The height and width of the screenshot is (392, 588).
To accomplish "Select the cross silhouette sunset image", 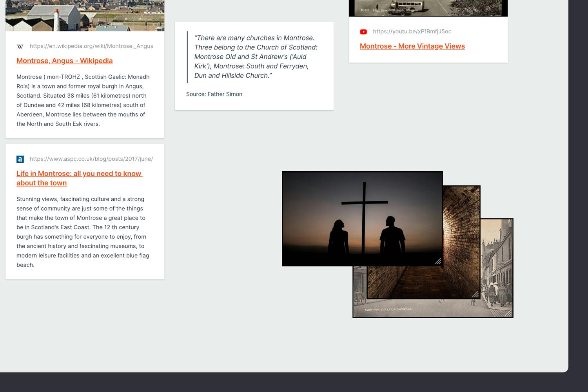I will (x=362, y=218).
